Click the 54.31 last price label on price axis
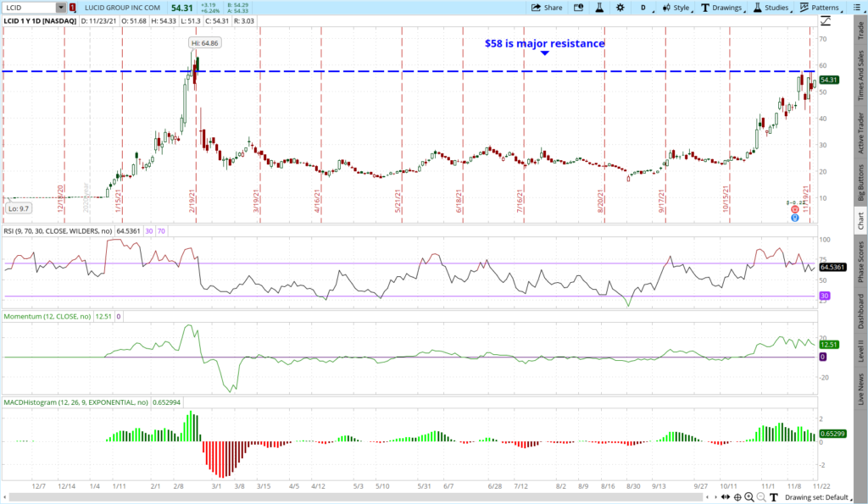 (x=829, y=80)
